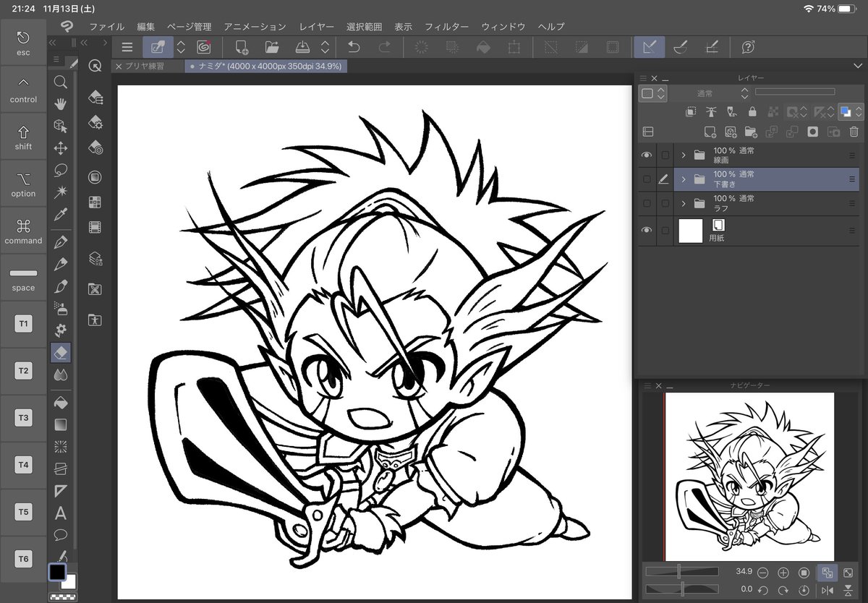
Task: Delete layer with trash icon
Action: click(854, 132)
